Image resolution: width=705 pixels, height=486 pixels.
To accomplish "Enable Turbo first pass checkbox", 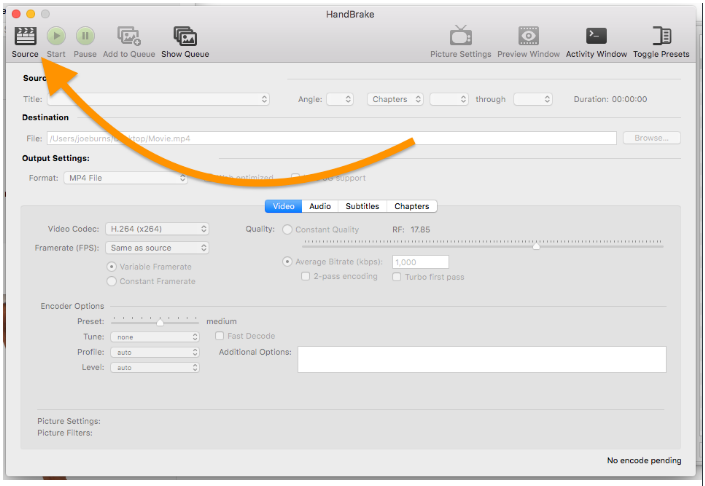I will point(397,276).
